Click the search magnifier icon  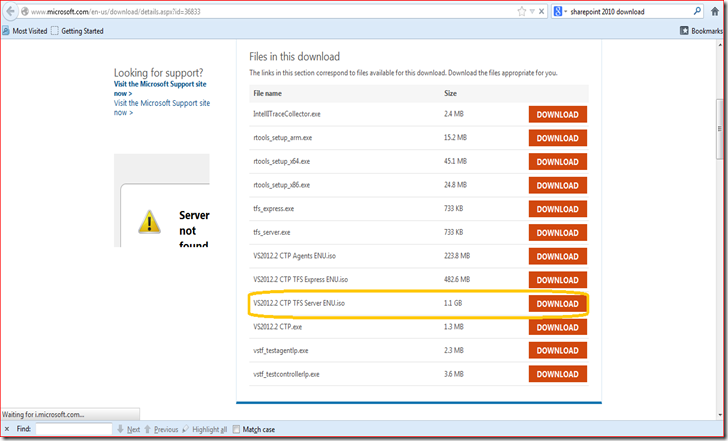coord(697,11)
